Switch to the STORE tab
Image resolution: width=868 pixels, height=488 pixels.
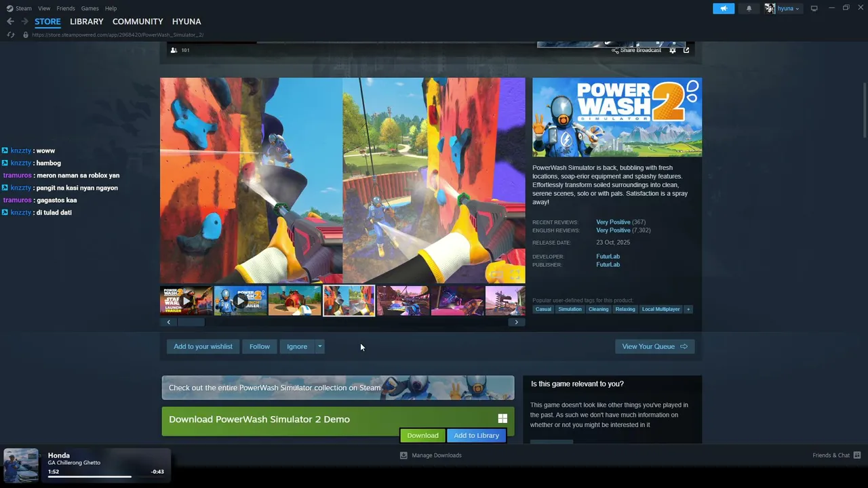(x=47, y=22)
